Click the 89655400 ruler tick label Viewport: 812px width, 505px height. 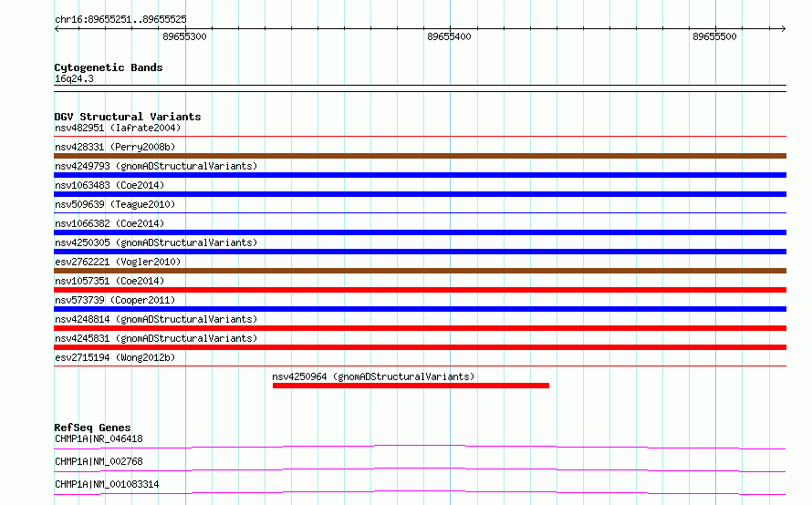click(449, 36)
